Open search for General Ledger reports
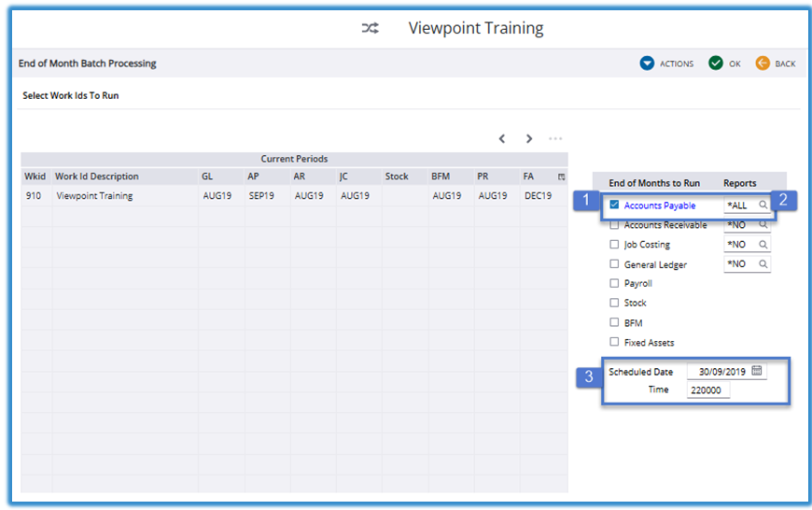The image size is (812, 510). 763,264
